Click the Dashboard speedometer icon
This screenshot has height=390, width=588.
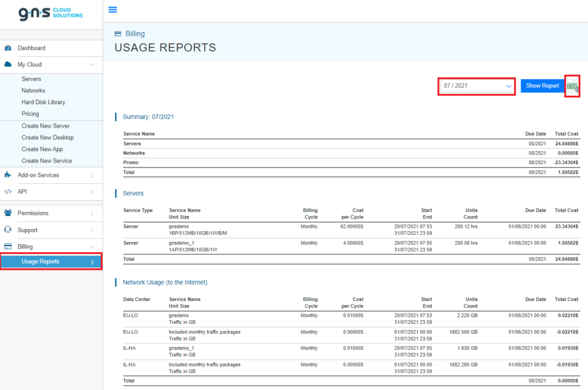click(x=8, y=48)
